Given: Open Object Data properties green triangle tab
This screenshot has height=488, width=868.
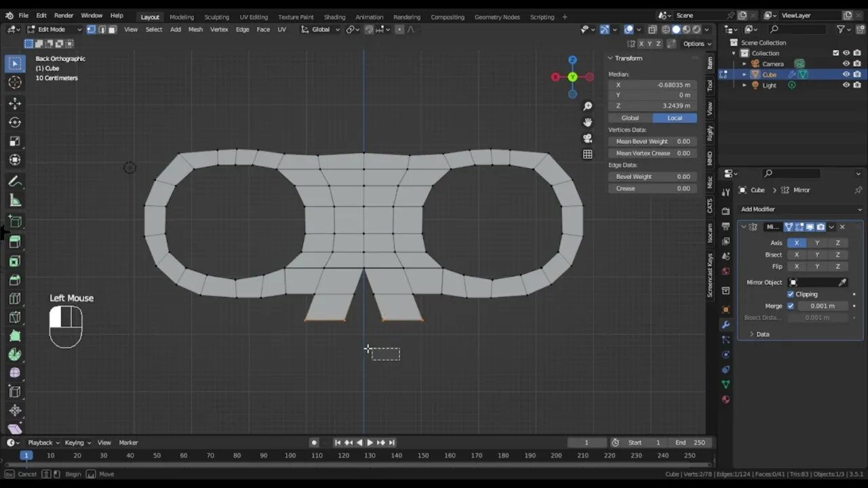Looking at the screenshot, I should click(726, 384).
